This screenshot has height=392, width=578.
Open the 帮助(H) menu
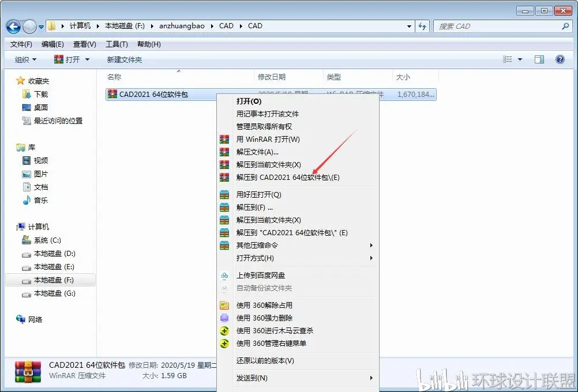(149, 44)
